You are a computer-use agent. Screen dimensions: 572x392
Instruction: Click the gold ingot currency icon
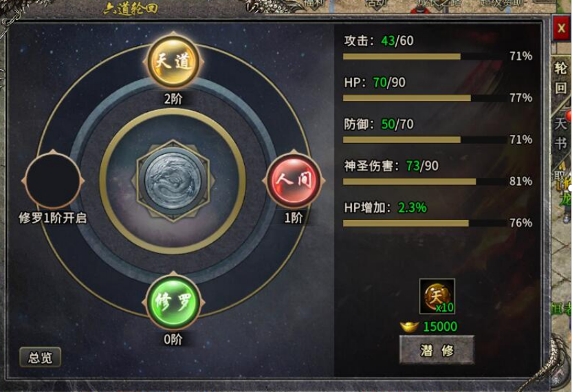(409, 327)
